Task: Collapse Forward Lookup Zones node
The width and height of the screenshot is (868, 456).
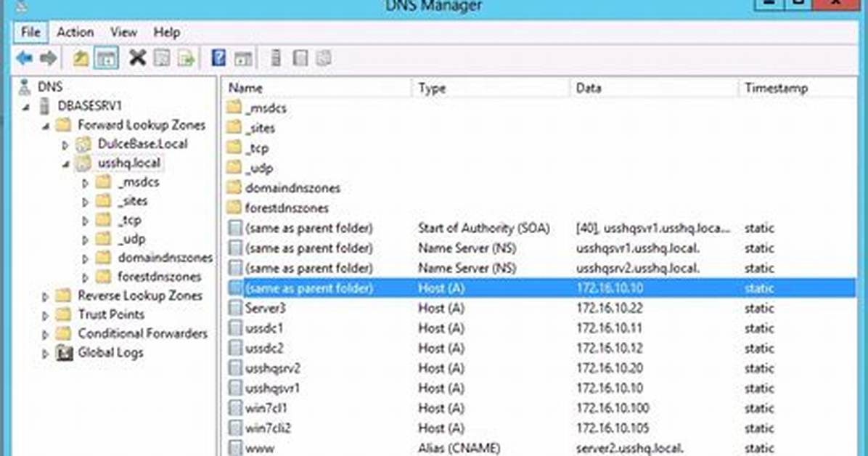Action: 46,126
